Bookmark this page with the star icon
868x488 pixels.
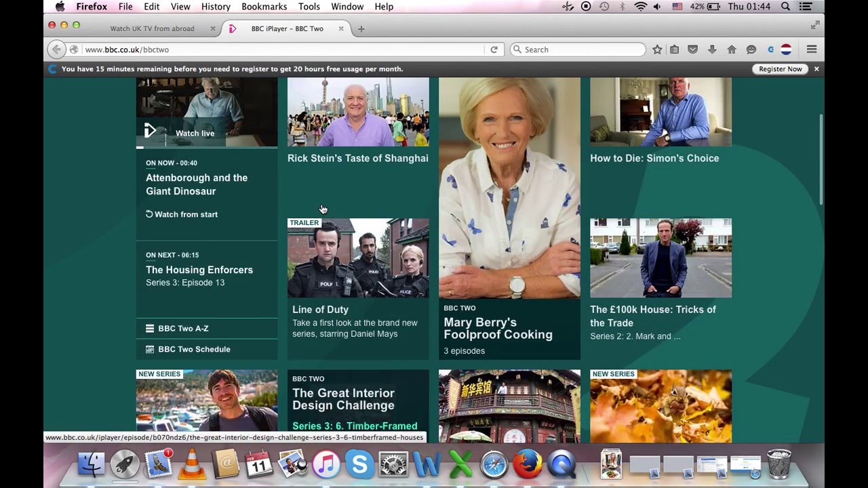pyautogui.click(x=657, y=49)
